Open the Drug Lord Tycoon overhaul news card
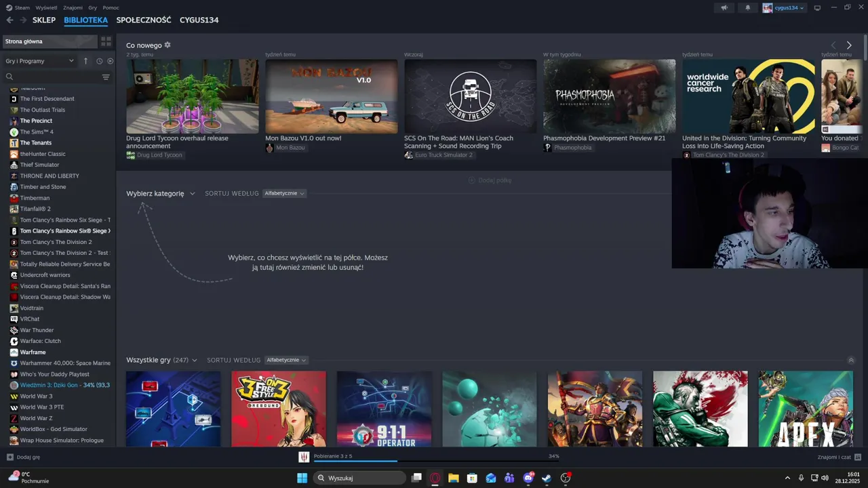 (192, 96)
